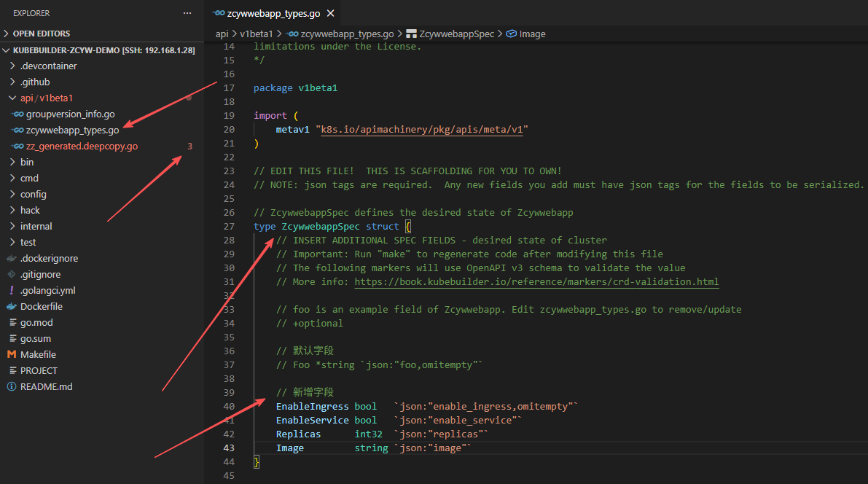
Task: Open zz_generated.deepcopy.go in the explorer
Action: [x=82, y=147]
